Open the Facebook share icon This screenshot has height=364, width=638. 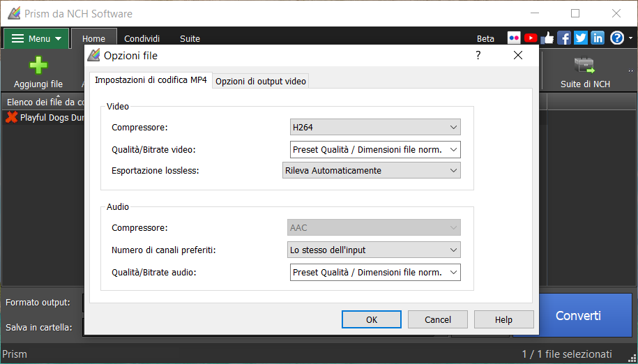(x=564, y=38)
